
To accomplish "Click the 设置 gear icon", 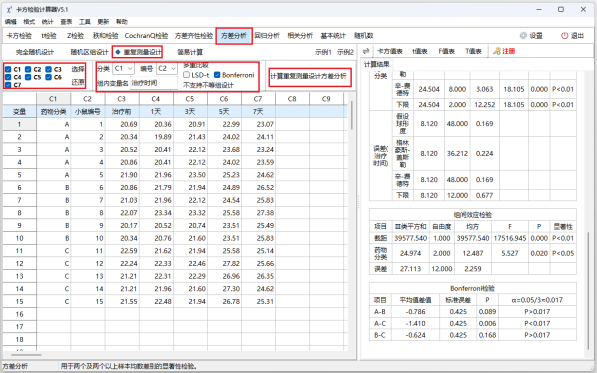I will 524,35.
